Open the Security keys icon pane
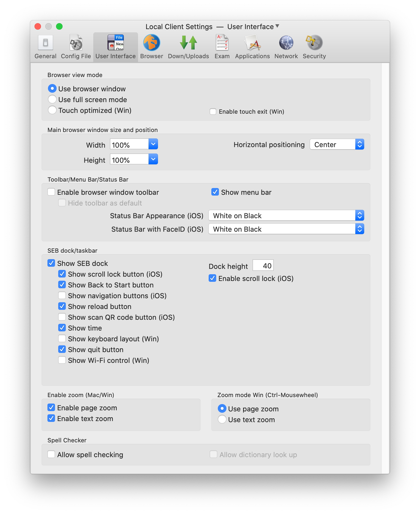420x514 pixels. [x=314, y=43]
